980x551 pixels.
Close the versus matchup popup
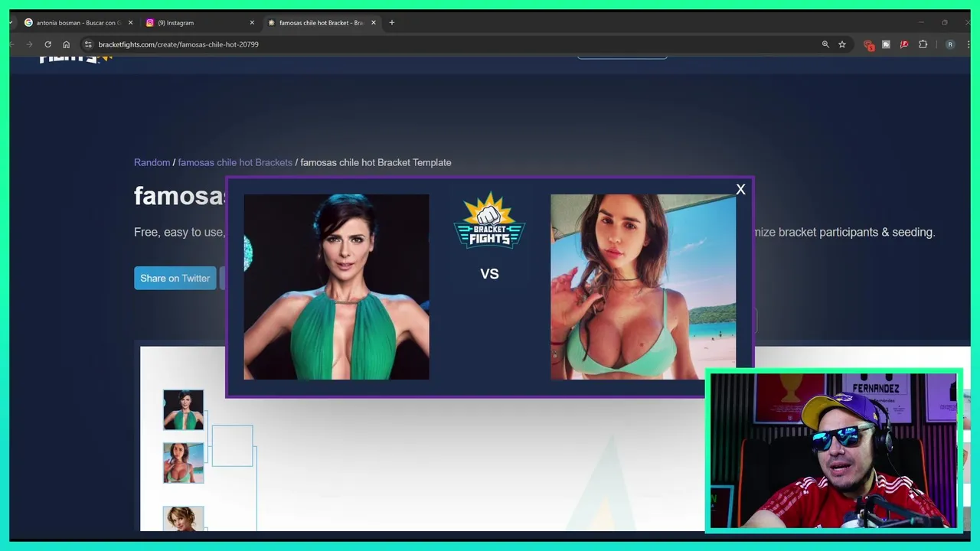coord(740,190)
